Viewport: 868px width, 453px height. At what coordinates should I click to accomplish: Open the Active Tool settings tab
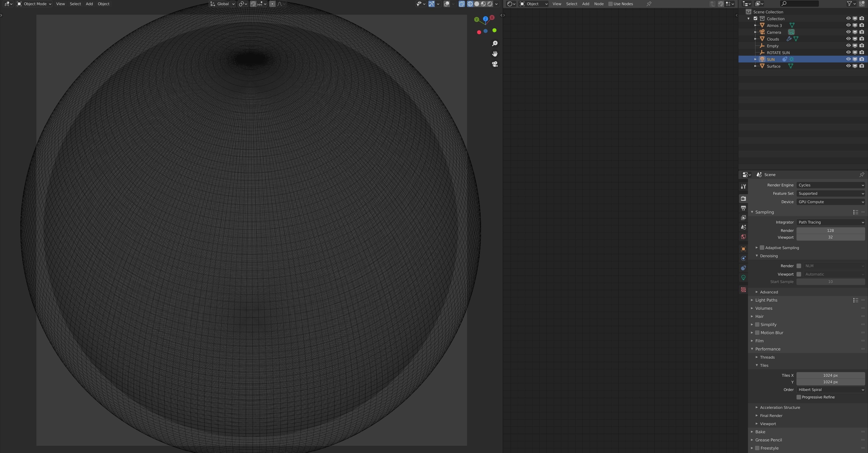[x=743, y=186]
